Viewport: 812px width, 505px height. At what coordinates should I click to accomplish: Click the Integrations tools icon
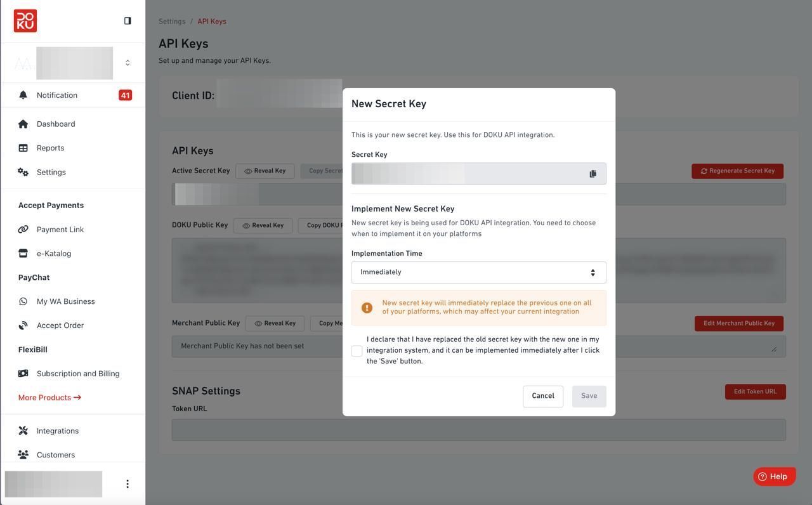click(23, 431)
